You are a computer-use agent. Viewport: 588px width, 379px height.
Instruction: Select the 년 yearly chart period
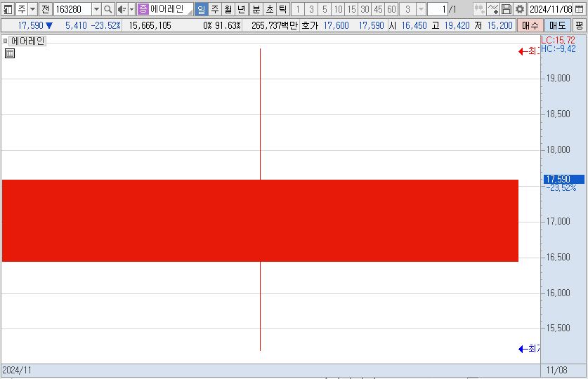242,9
